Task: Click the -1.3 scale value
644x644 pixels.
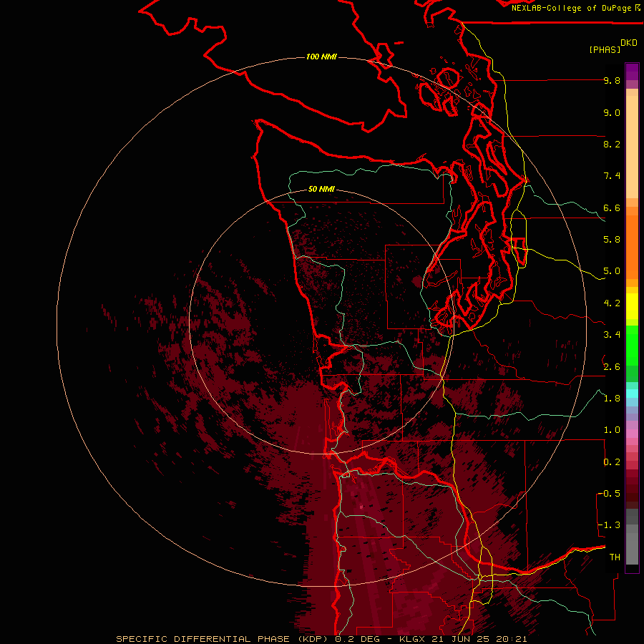Action: click(x=609, y=525)
